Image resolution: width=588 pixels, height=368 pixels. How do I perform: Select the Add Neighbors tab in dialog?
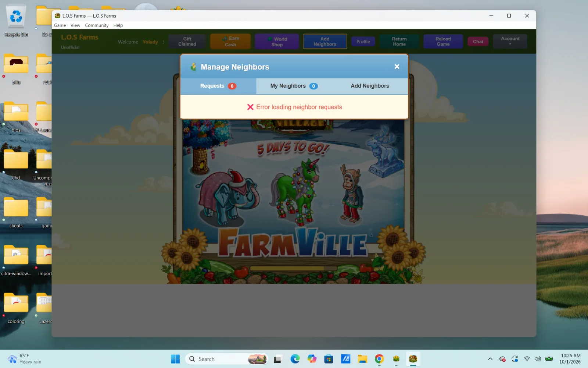point(370,86)
